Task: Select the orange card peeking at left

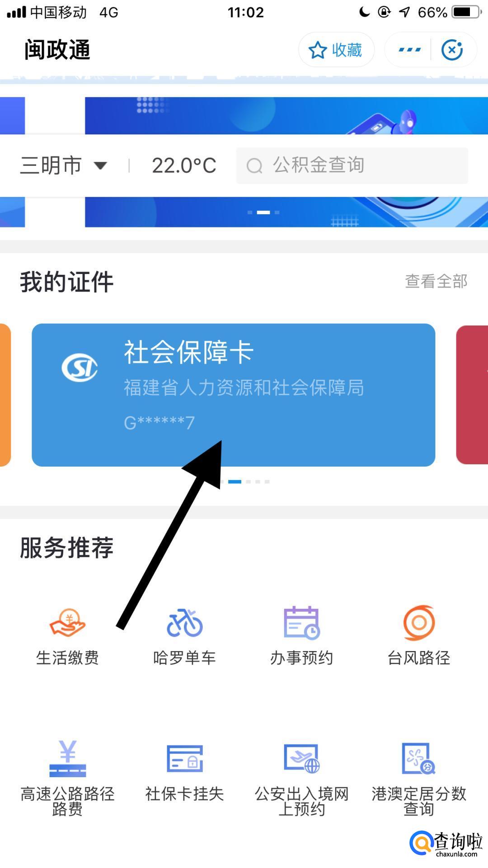Action: pos(5,395)
